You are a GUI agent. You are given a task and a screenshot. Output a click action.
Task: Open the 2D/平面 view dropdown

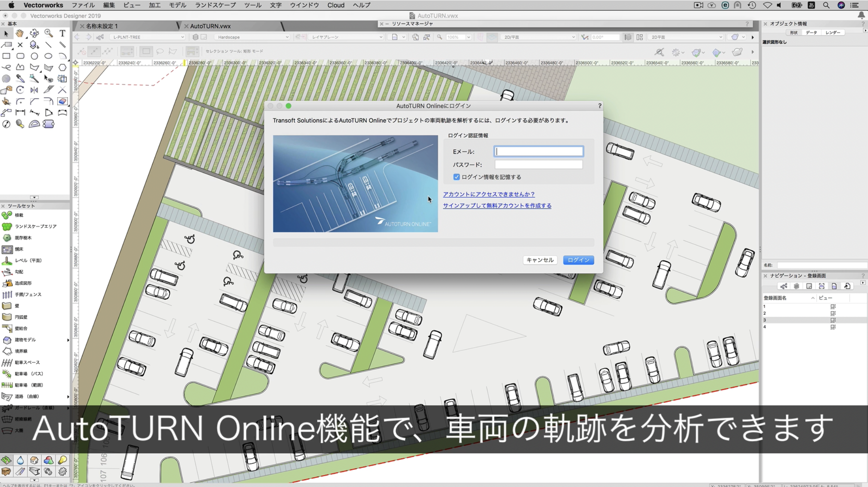click(x=539, y=37)
